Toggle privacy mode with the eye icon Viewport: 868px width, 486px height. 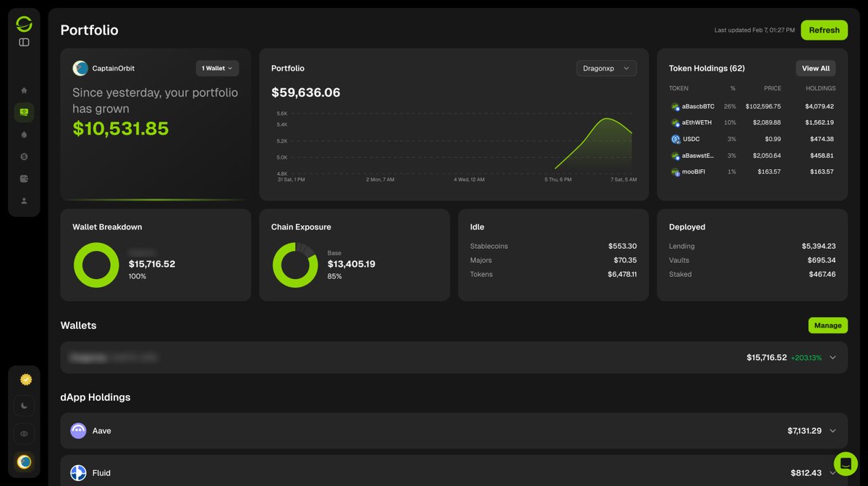pos(24,434)
